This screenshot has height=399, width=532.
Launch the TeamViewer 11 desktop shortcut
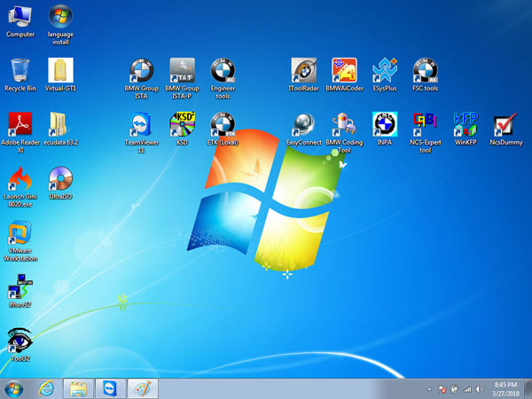pyautogui.click(x=142, y=125)
